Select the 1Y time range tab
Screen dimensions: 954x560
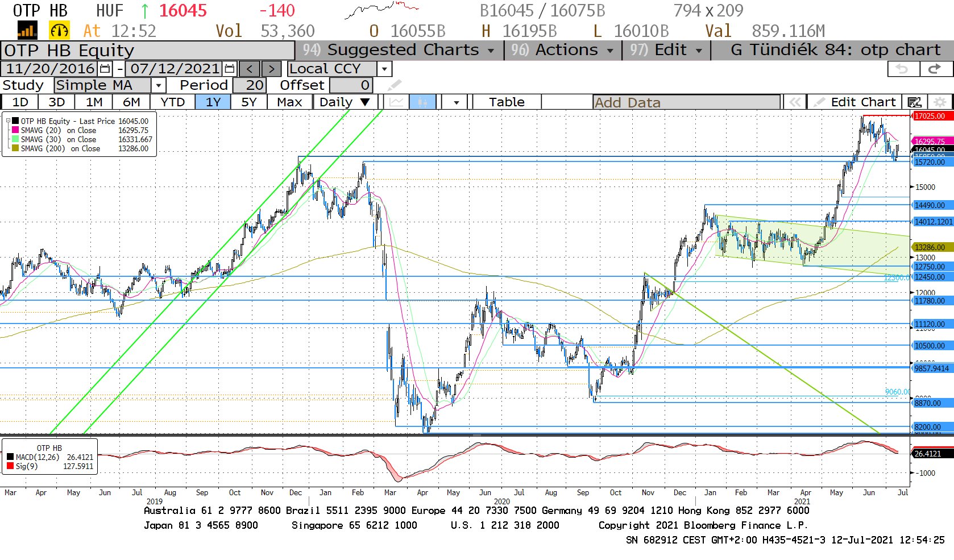tap(213, 102)
